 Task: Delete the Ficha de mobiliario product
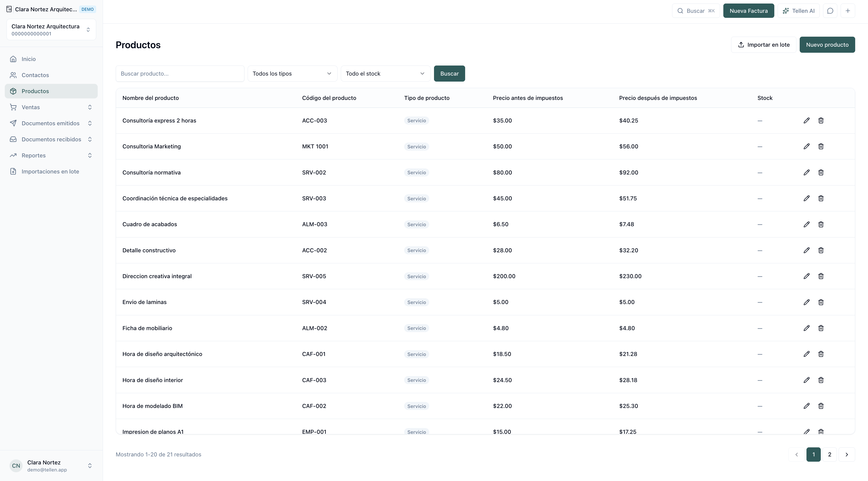pyautogui.click(x=821, y=328)
